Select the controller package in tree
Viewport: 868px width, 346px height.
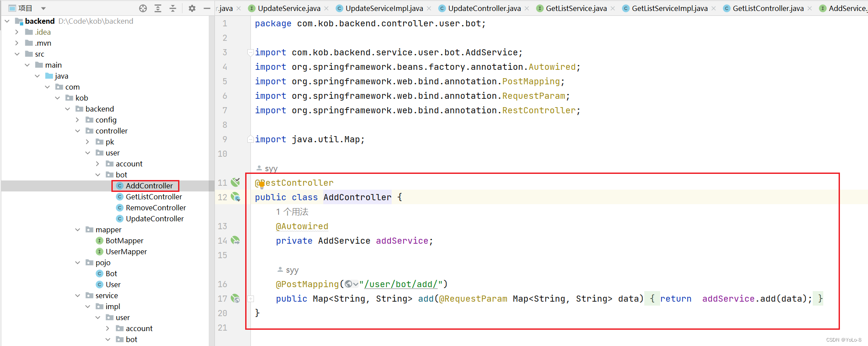(x=111, y=131)
